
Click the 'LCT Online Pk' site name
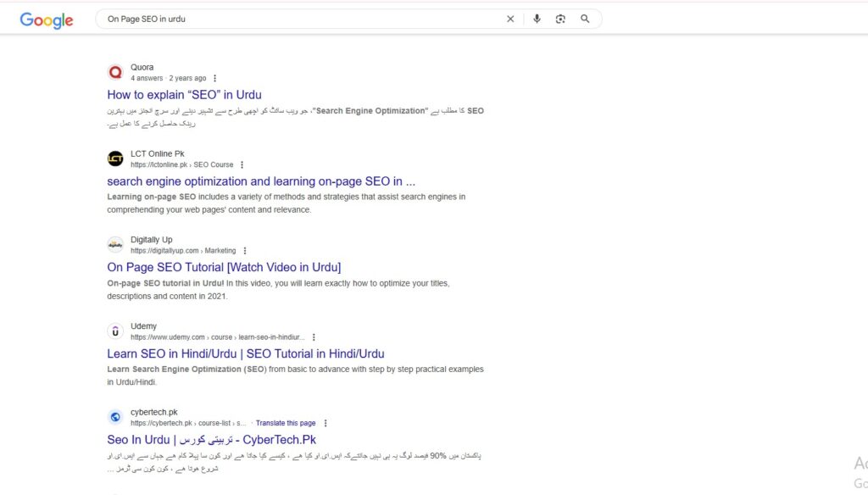coord(157,153)
